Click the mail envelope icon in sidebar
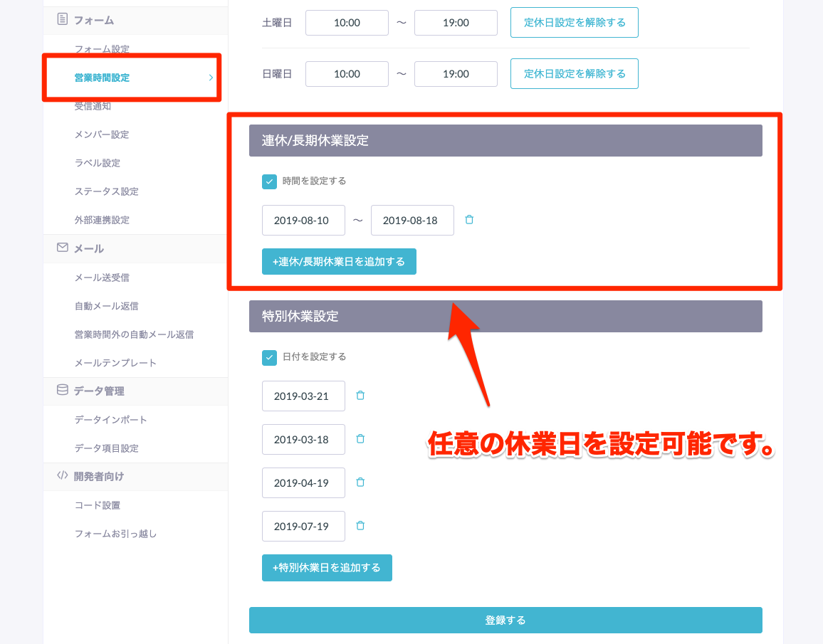The height and width of the screenshot is (644, 823). [62, 248]
